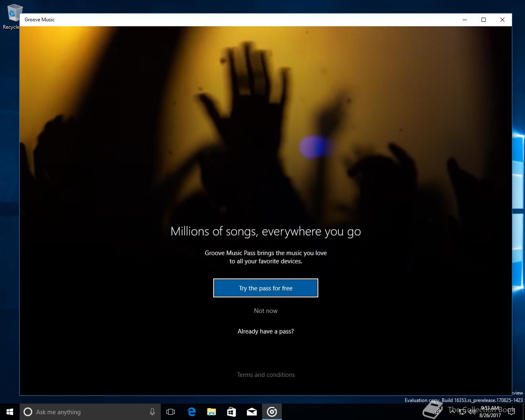This screenshot has width=525, height=420.
Task: Open Terms and conditions
Action: pos(266,375)
